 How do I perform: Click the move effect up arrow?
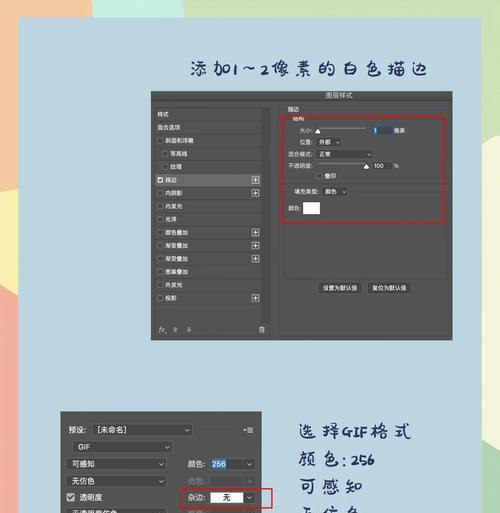coord(175,330)
